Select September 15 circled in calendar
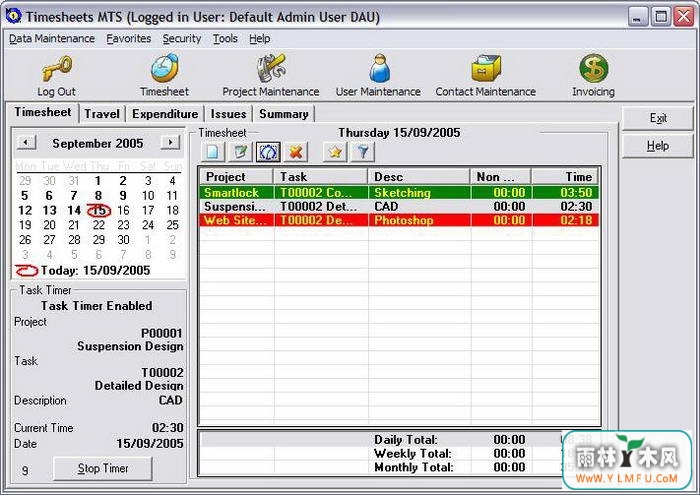The width and height of the screenshot is (700, 495). 99,210
